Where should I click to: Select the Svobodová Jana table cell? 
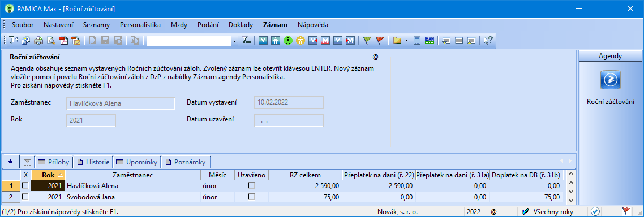point(132,197)
